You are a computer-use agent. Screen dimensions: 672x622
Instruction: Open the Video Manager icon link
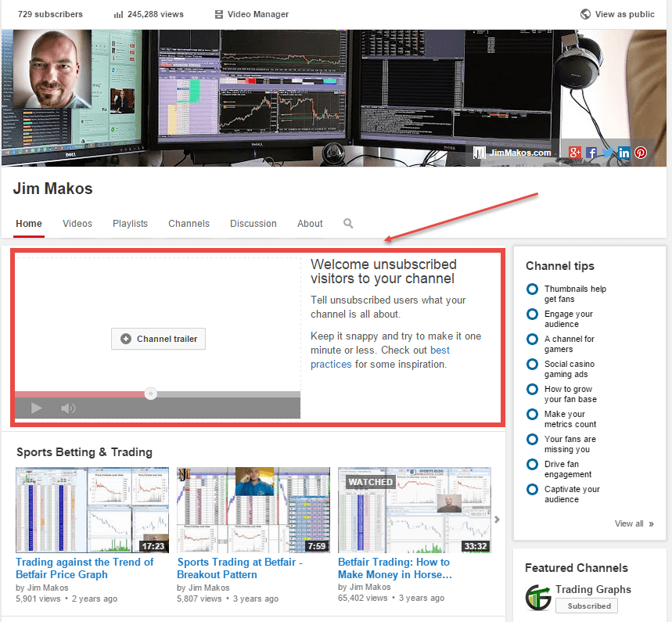coord(218,15)
